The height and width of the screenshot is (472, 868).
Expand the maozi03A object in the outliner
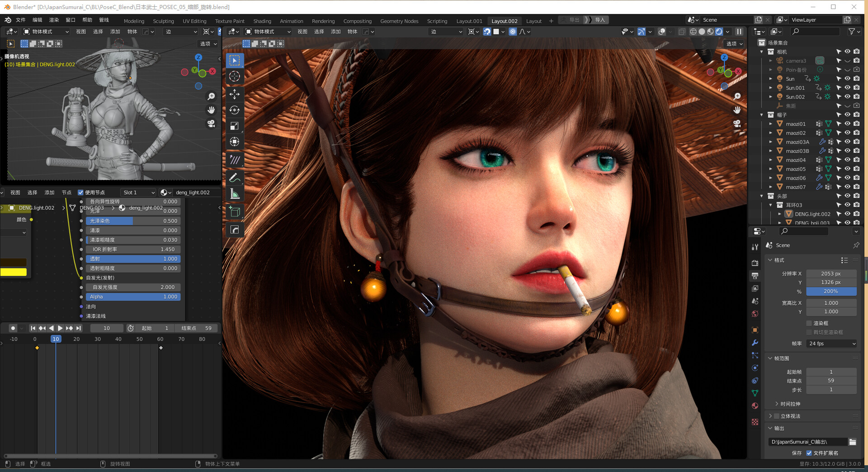point(771,142)
